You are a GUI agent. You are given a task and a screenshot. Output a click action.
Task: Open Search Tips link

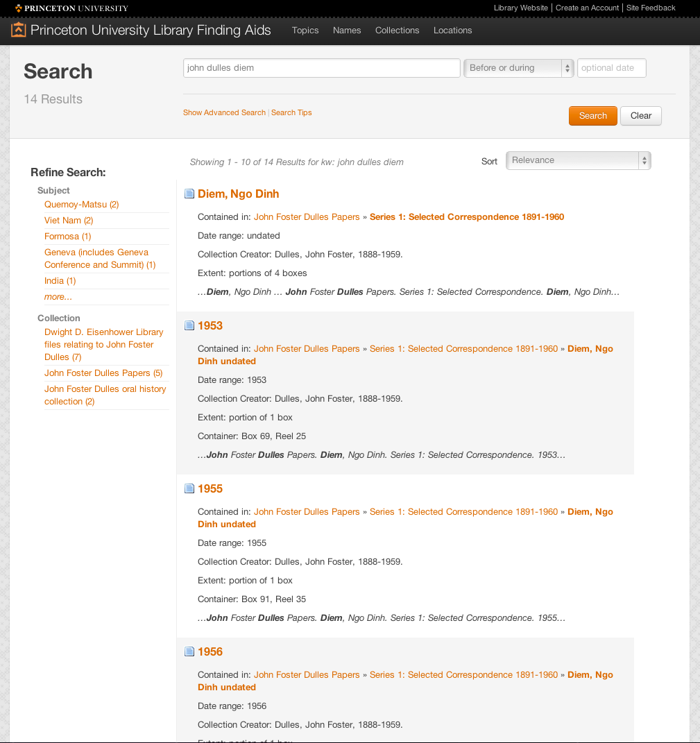coord(291,113)
